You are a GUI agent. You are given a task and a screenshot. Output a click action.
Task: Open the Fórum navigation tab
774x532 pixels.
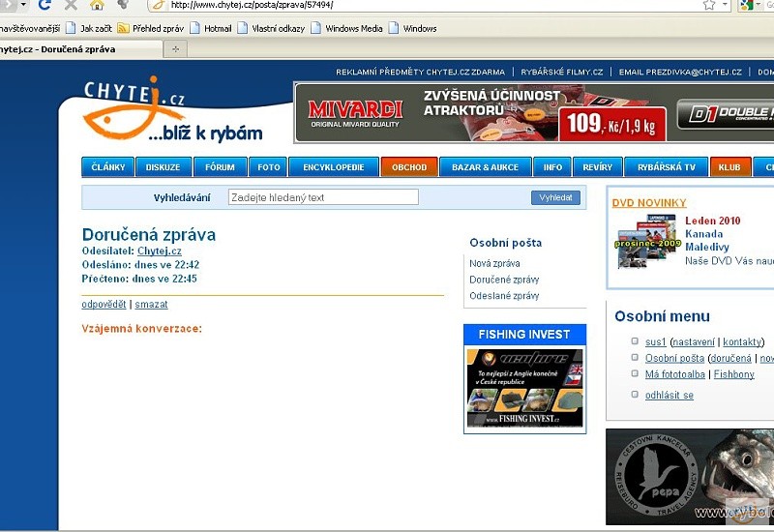click(221, 167)
